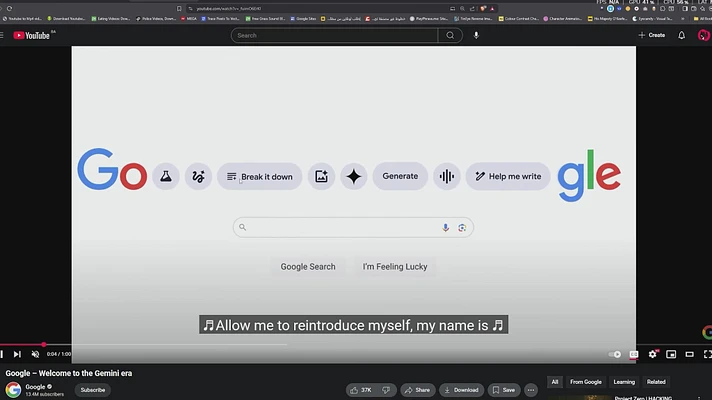Click the YouTube logo to go home
This screenshot has height=400, width=712.
(31, 35)
